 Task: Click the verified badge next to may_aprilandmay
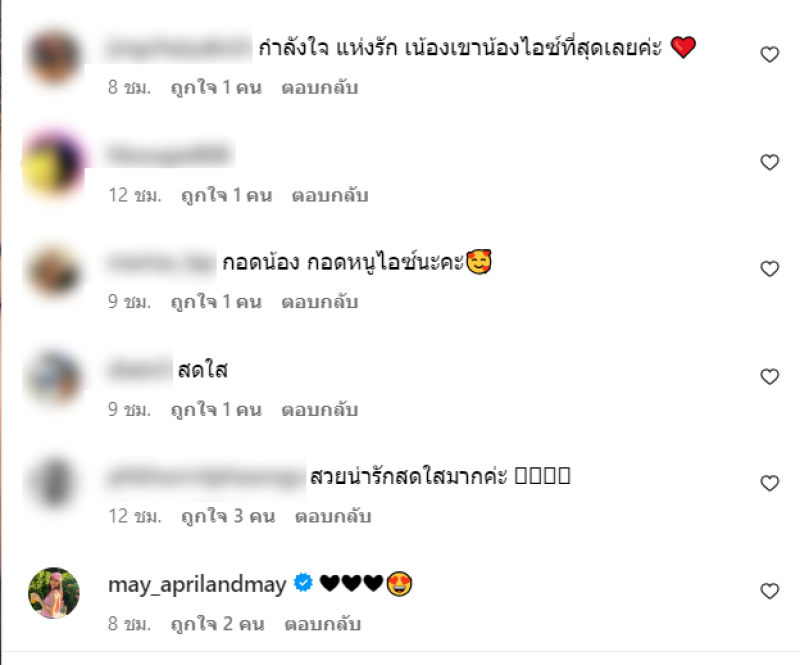pyautogui.click(x=303, y=582)
